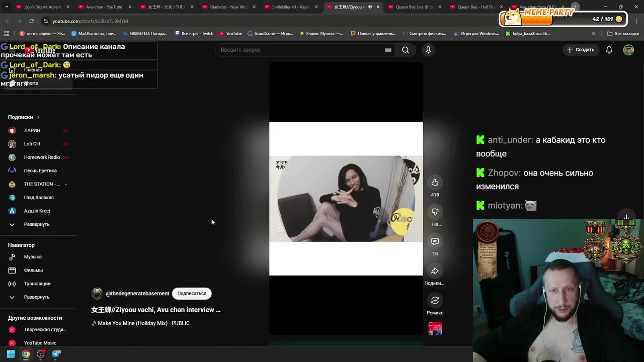Click the Создать create button

tap(581, 50)
